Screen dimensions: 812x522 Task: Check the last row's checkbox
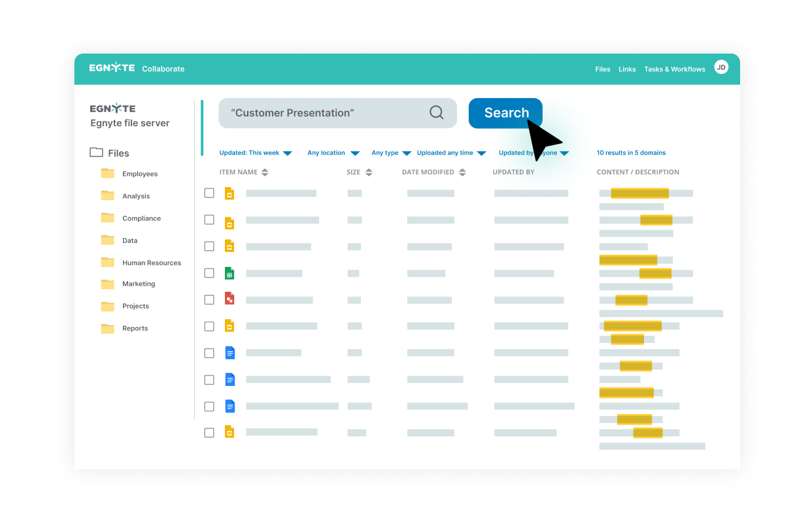209,432
